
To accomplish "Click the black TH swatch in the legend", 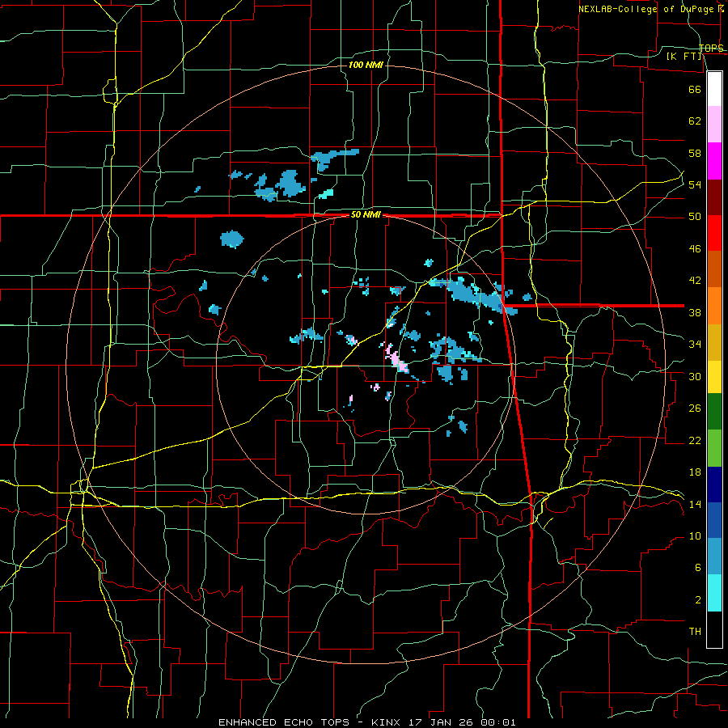I will click(714, 629).
